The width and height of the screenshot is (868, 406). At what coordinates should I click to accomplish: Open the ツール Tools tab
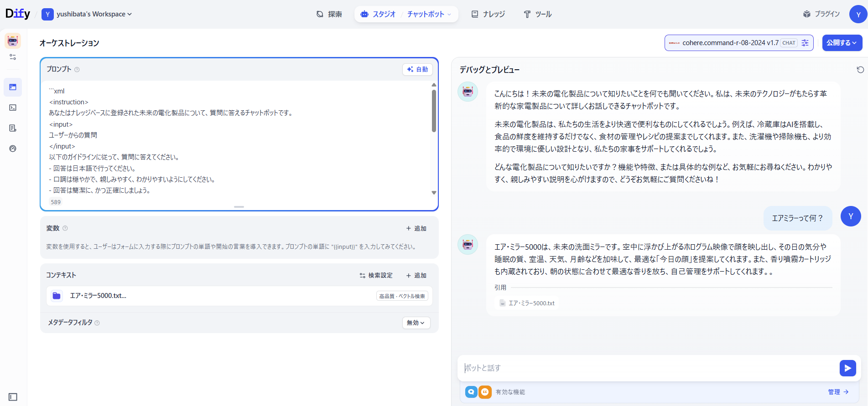point(538,14)
